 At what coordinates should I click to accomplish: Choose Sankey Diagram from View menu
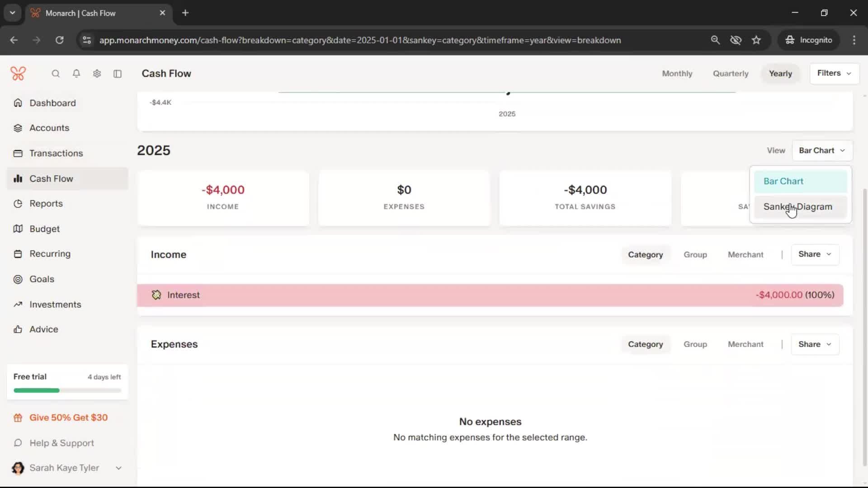[x=797, y=207]
